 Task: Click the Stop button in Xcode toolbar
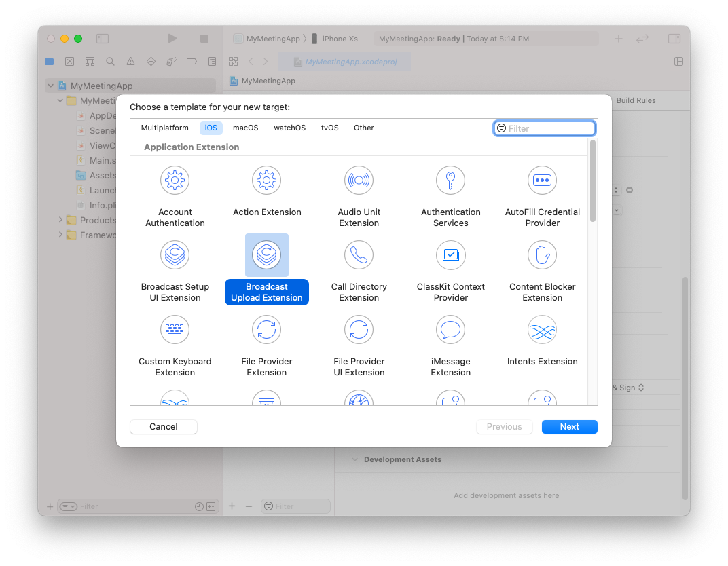(204, 39)
